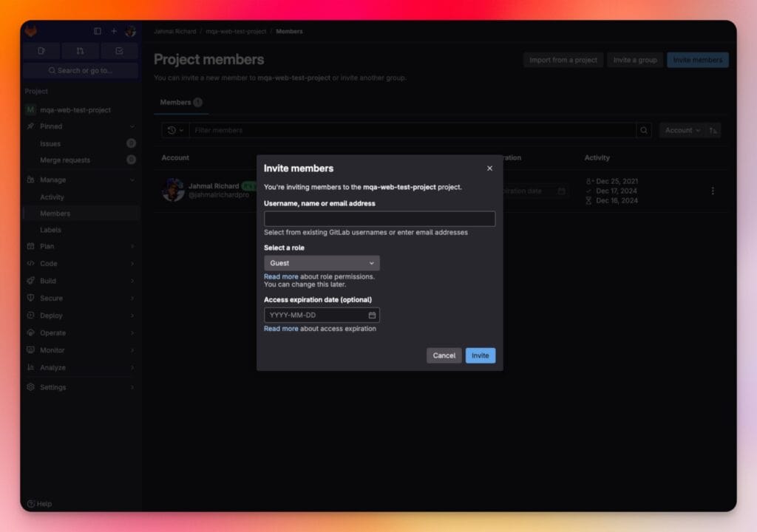Switch to the Members tab
Screen dimensions: 757x532
pos(181,103)
